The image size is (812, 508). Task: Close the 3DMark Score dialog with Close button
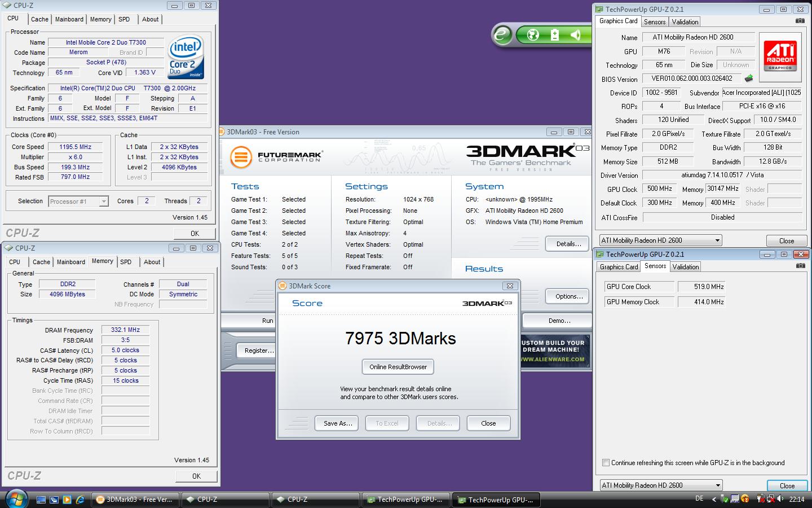tap(488, 423)
